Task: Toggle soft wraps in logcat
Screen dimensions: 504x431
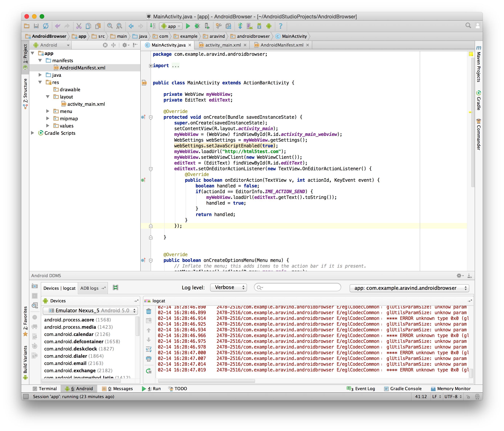Action: (x=149, y=349)
